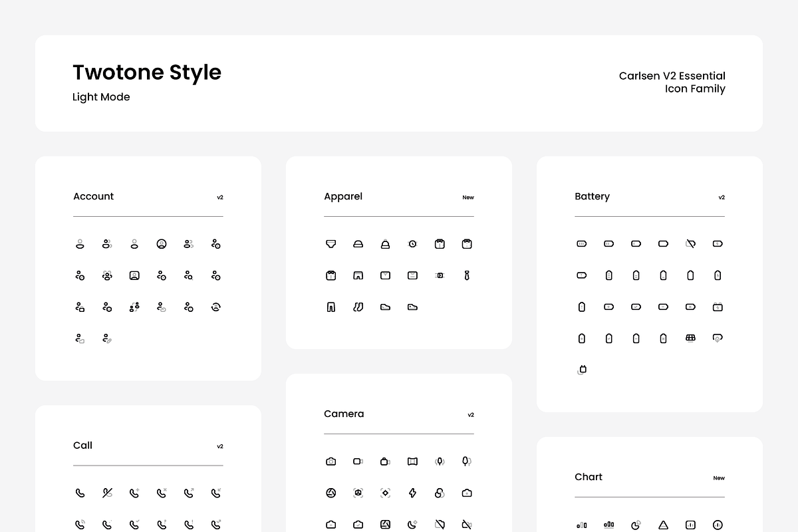798x532 pixels.
Task: Select the switch users icon in Account
Action: coord(134,307)
